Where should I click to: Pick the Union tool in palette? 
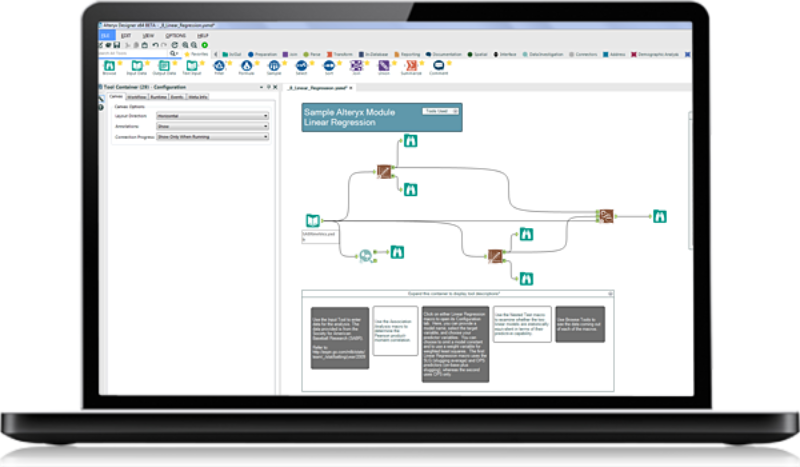coord(384,67)
